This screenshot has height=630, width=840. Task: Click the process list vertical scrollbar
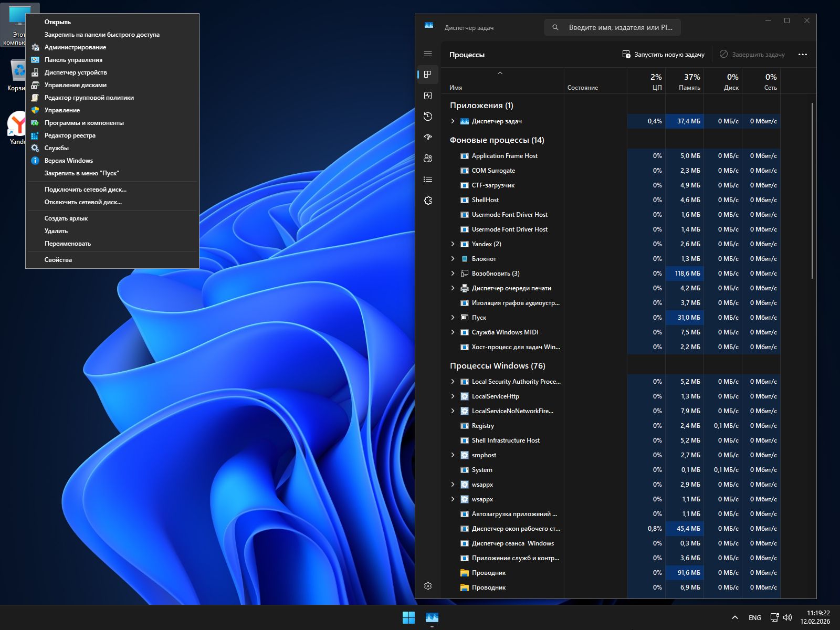coord(812,190)
